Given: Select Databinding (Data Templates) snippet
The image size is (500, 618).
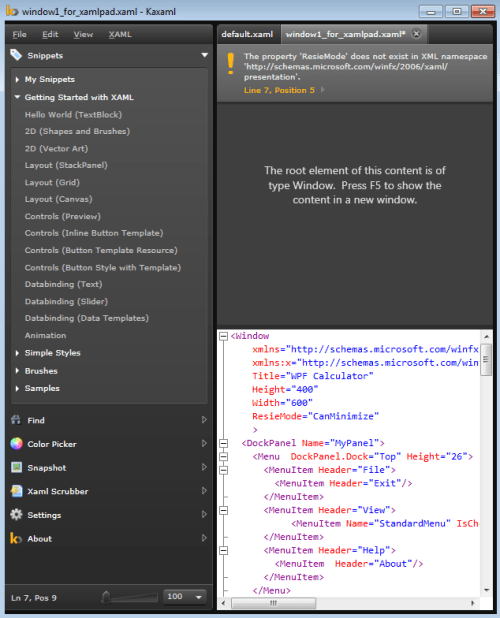Looking at the screenshot, I should pos(87,318).
